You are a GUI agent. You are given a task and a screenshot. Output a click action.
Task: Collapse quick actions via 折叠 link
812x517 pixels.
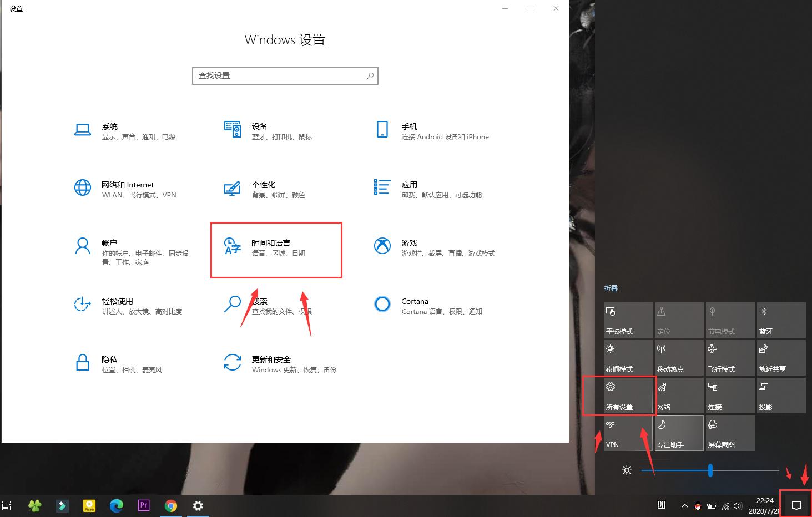pos(611,288)
